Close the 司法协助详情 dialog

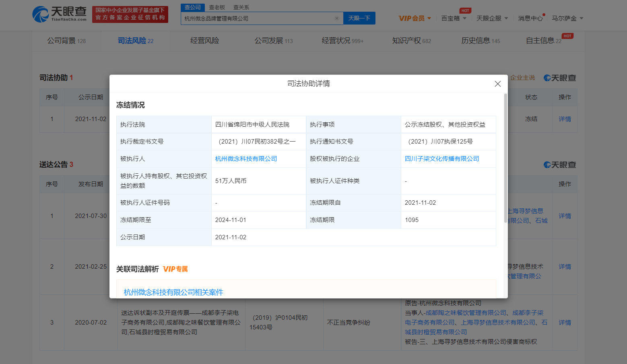coord(497,84)
